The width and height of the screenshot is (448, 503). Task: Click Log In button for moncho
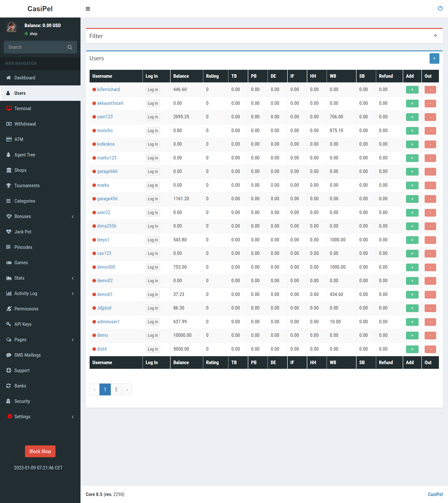[x=153, y=131]
